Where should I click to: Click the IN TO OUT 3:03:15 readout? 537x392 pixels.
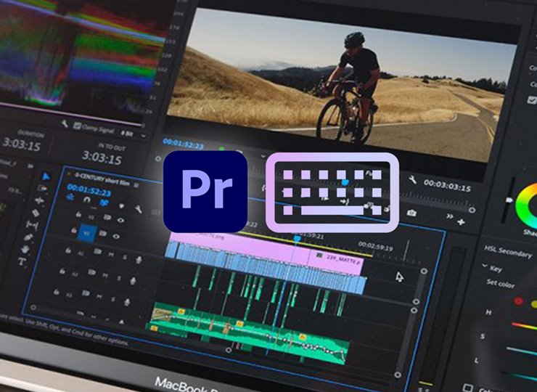[102, 159]
